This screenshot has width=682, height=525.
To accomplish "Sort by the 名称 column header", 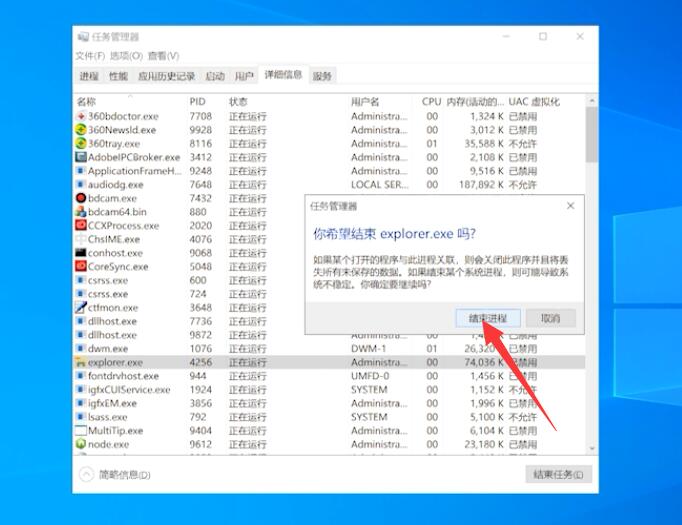I will (x=130, y=102).
